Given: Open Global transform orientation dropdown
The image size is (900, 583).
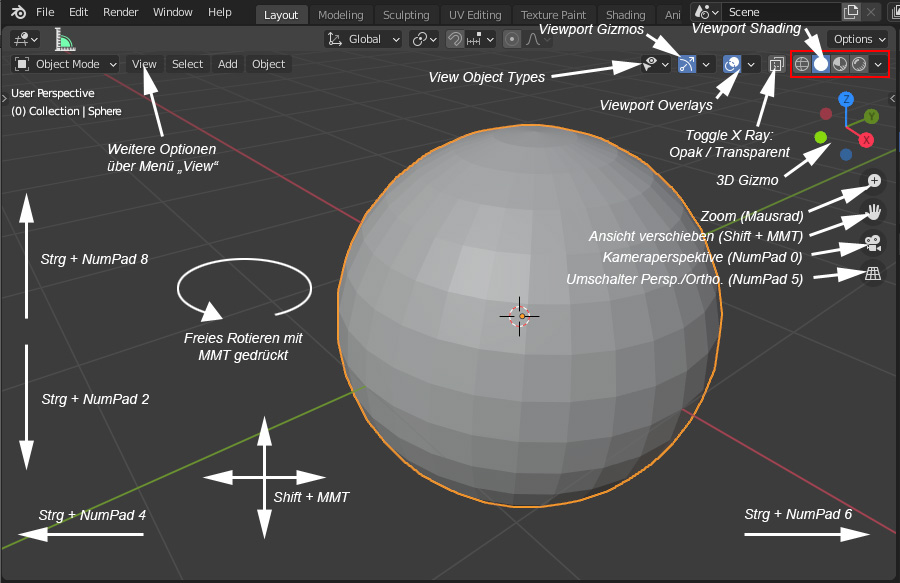Looking at the screenshot, I should [x=364, y=39].
